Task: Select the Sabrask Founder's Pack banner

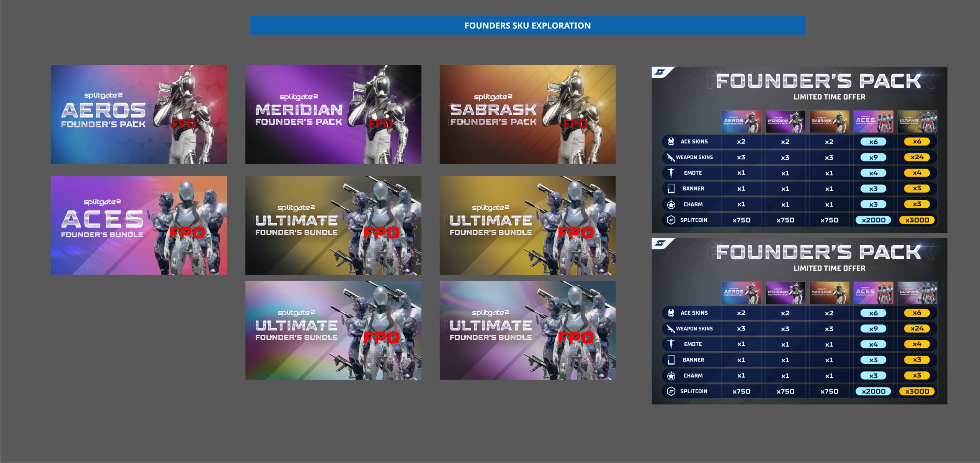Action: [x=528, y=114]
